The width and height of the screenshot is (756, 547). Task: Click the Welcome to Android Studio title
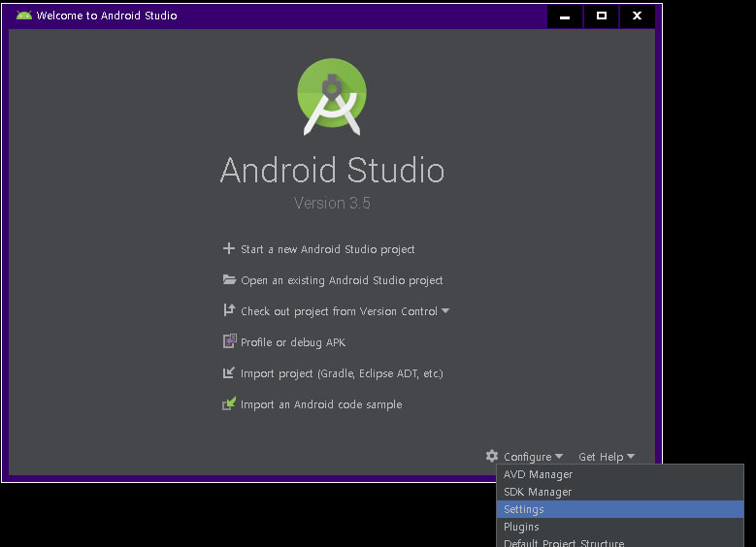[x=107, y=16]
